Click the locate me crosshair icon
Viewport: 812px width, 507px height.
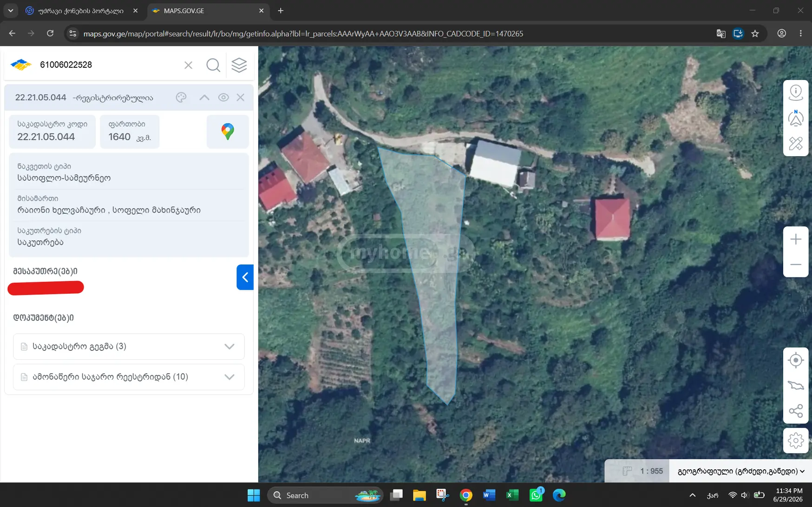pos(796,360)
